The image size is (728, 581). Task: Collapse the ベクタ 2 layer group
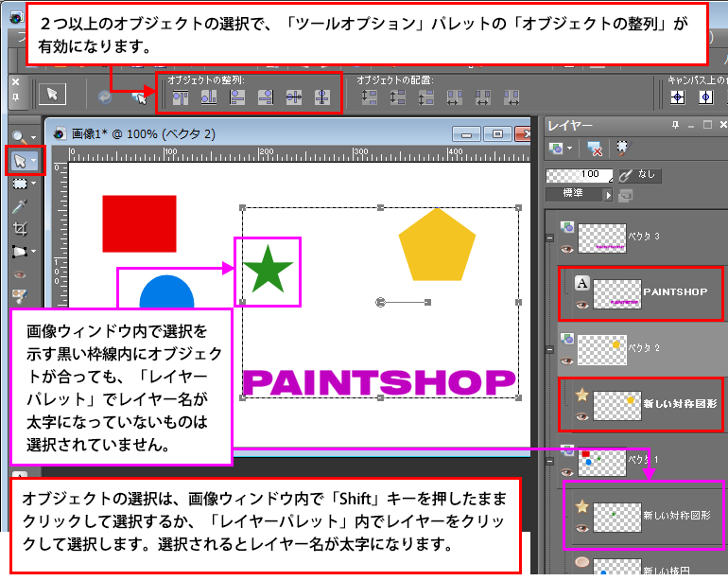click(550, 349)
